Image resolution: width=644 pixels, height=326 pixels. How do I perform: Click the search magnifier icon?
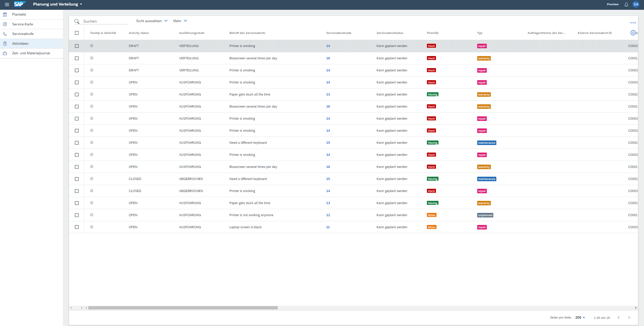(77, 22)
